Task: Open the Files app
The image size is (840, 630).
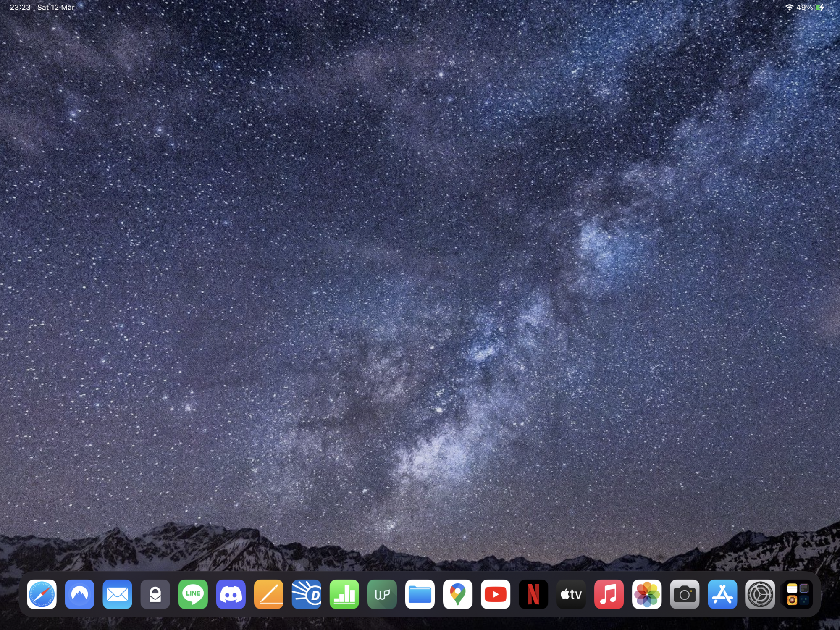Action: pos(420,594)
